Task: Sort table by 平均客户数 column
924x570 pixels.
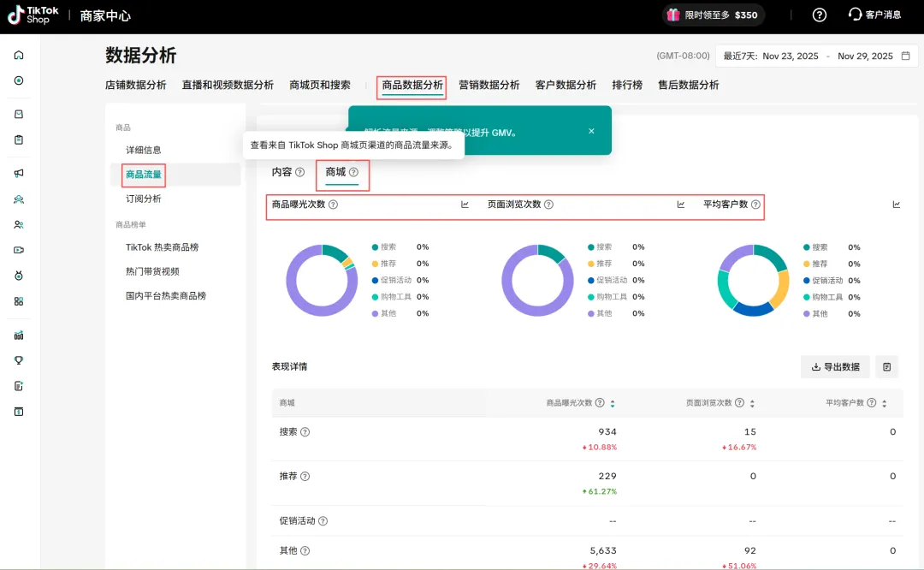Action: click(884, 403)
